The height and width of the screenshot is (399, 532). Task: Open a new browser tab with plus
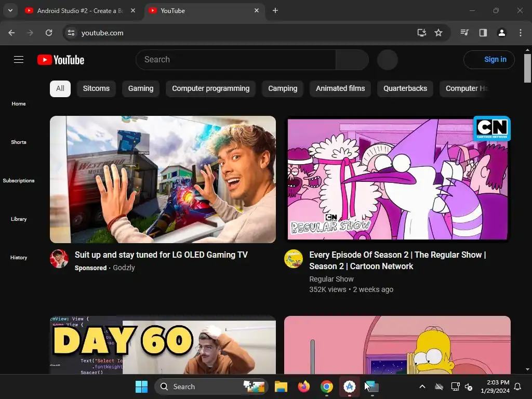[275, 10]
